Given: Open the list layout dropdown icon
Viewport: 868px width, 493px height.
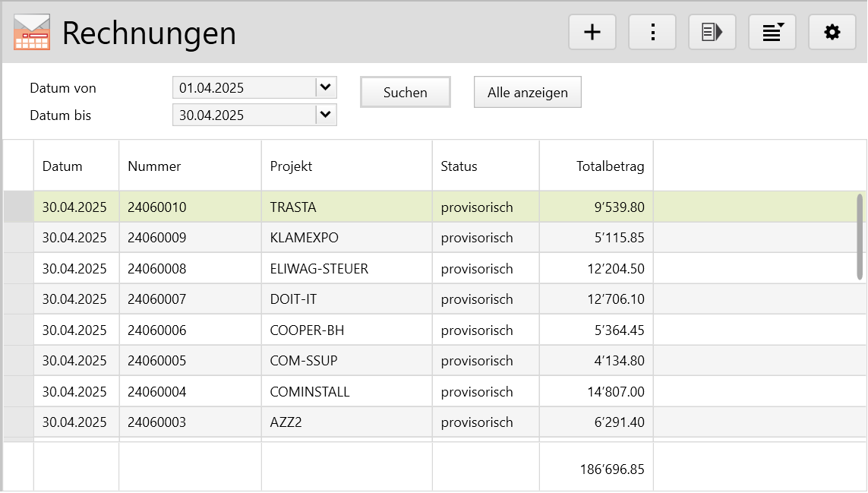Looking at the screenshot, I should click(x=772, y=32).
